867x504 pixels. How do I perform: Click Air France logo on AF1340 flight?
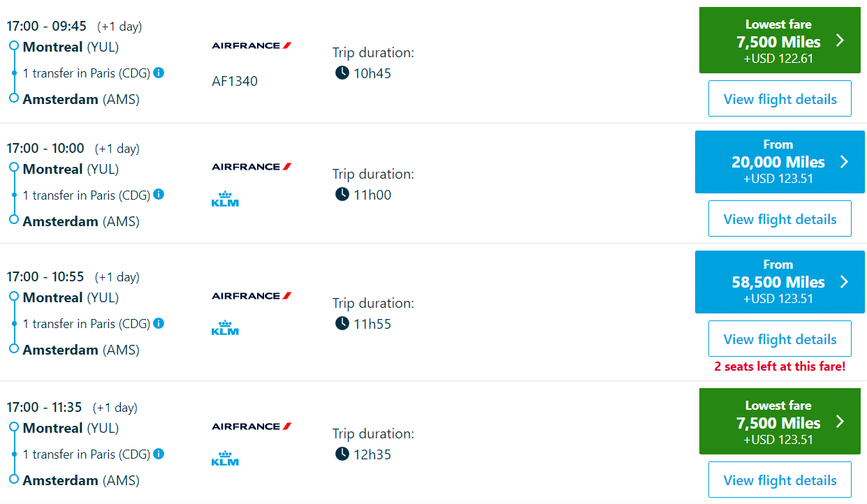coord(252,45)
